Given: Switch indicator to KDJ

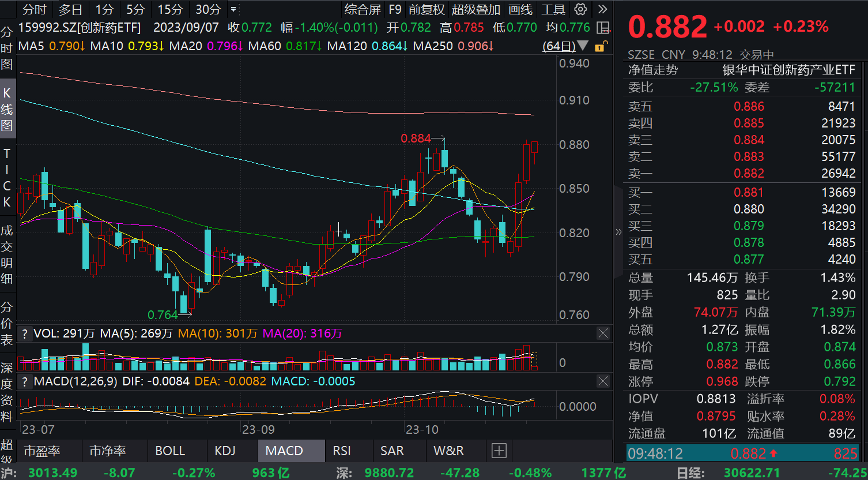Looking at the screenshot, I should [x=225, y=451].
